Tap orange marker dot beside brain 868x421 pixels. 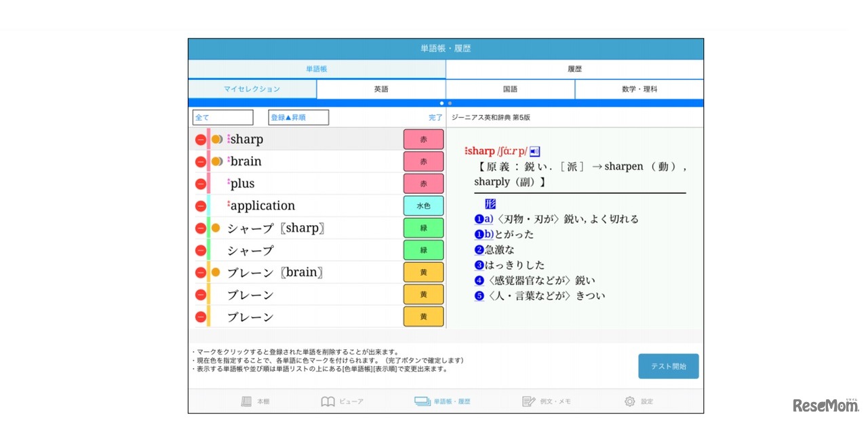[x=216, y=161]
